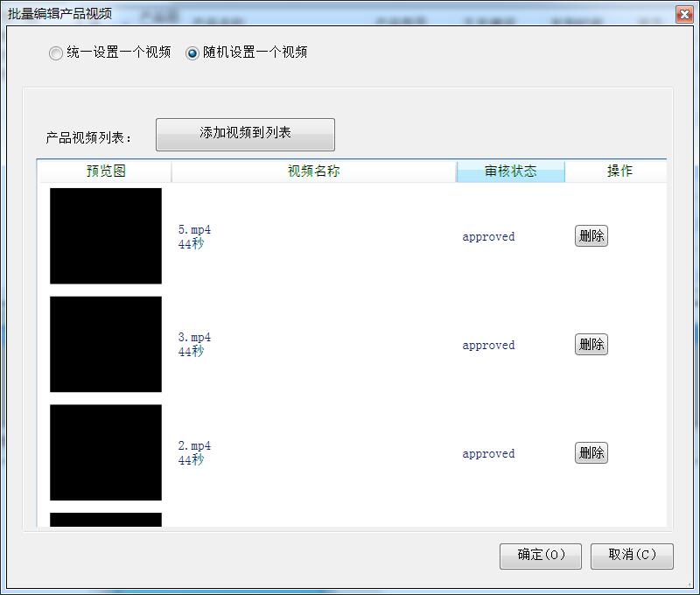Click approved status of 3.mp4
700x595 pixels.
click(488, 345)
